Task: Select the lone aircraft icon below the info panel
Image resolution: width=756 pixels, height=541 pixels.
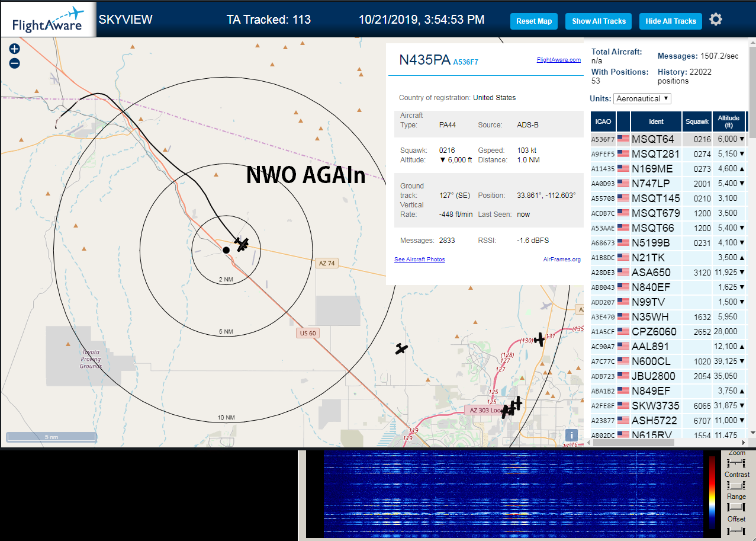Action: click(402, 348)
